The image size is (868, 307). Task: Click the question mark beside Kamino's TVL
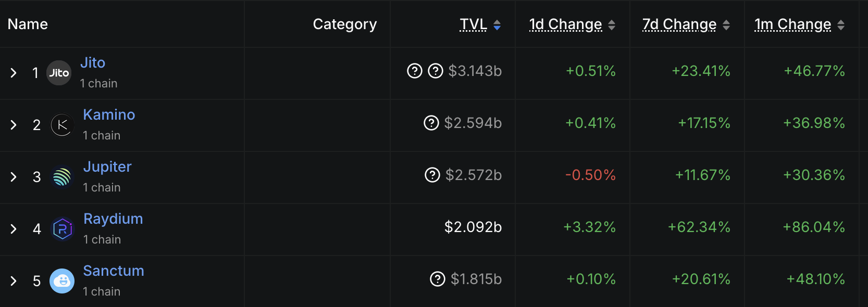tap(431, 123)
